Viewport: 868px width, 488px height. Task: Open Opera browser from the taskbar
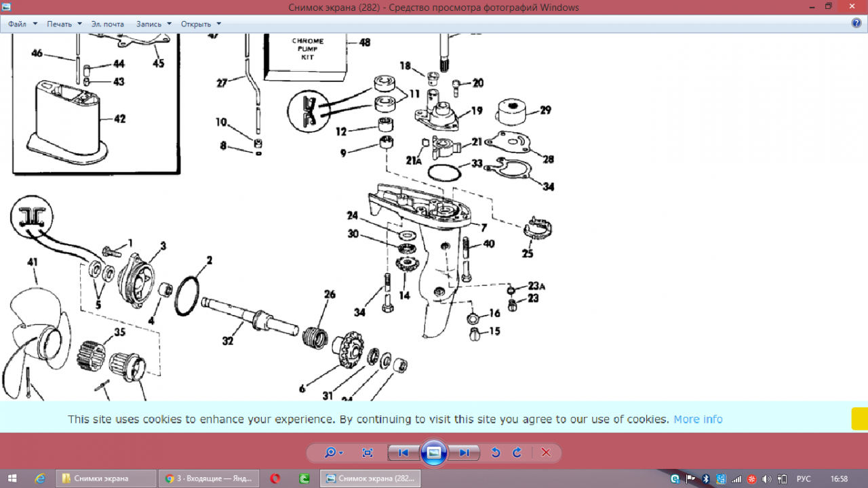pyautogui.click(x=275, y=479)
